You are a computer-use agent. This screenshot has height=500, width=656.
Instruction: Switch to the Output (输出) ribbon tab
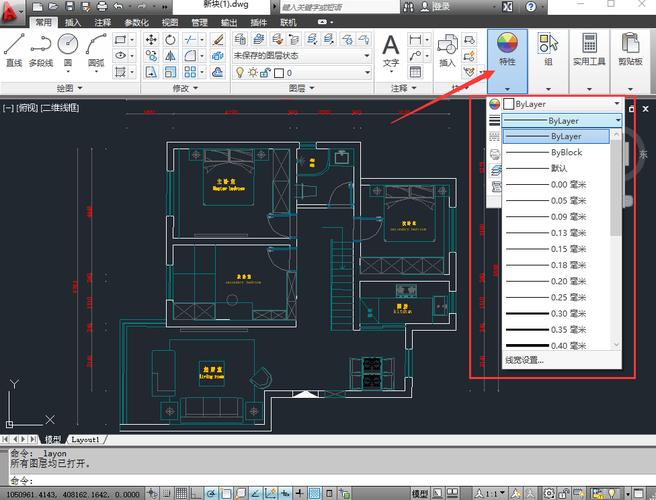point(229,22)
